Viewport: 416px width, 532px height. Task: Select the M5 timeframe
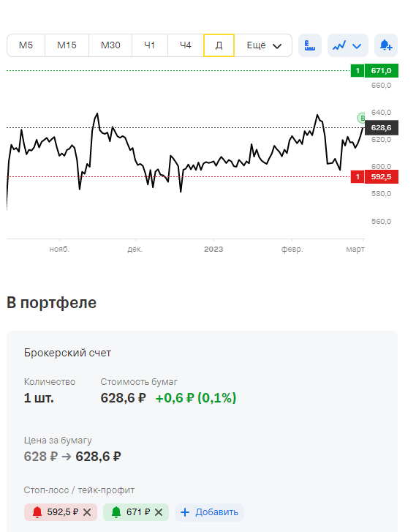[x=26, y=45]
